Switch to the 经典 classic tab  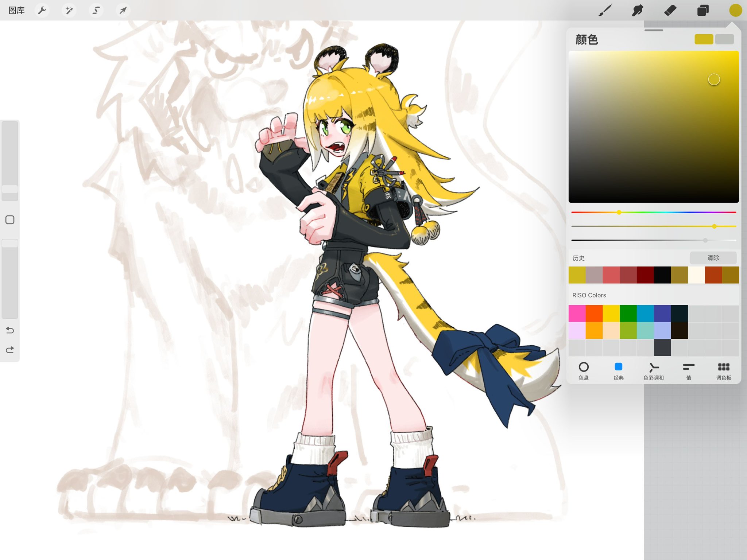coord(619,371)
